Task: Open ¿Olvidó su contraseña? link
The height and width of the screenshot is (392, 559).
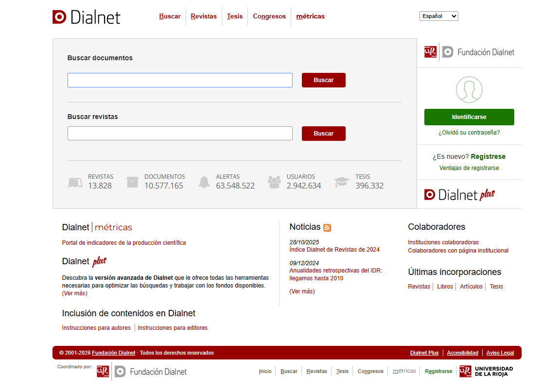Action: tap(469, 133)
